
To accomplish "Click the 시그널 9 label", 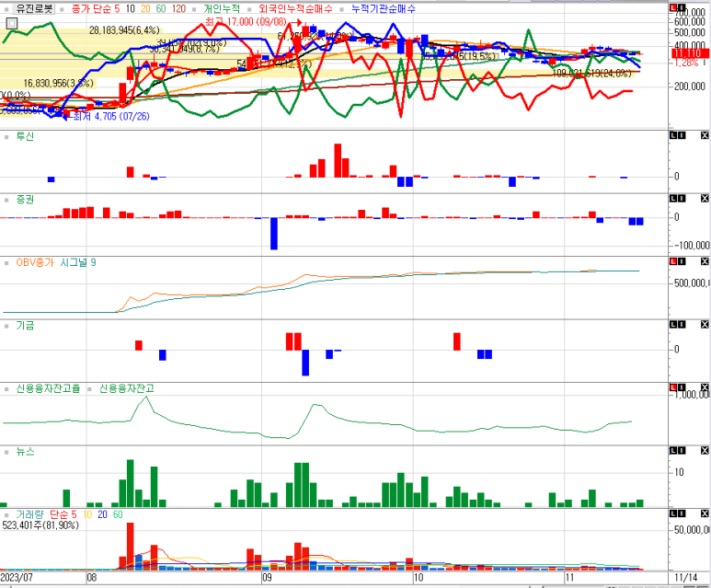I will (x=78, y=262).
